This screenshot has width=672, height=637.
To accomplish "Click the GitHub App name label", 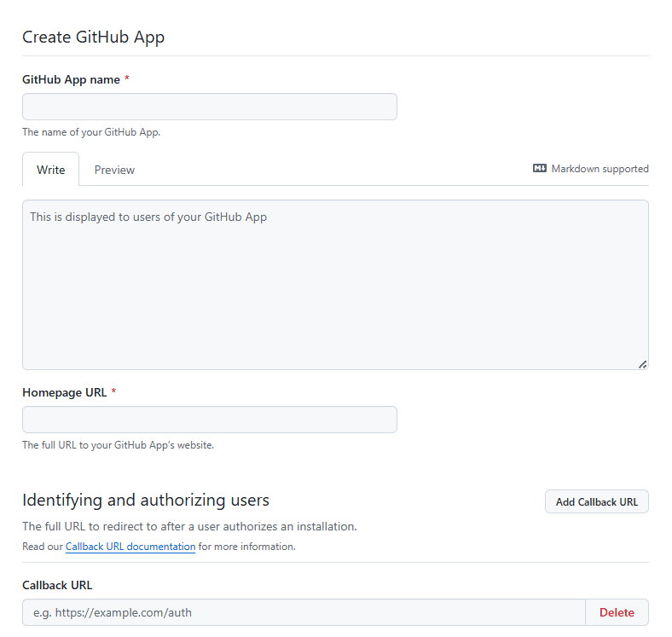I will (71, 80).
